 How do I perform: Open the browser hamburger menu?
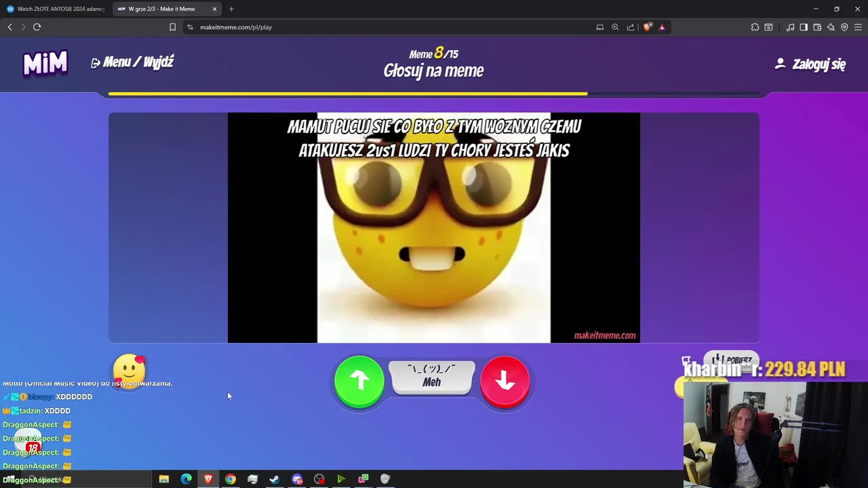click(x=858, y=27)
